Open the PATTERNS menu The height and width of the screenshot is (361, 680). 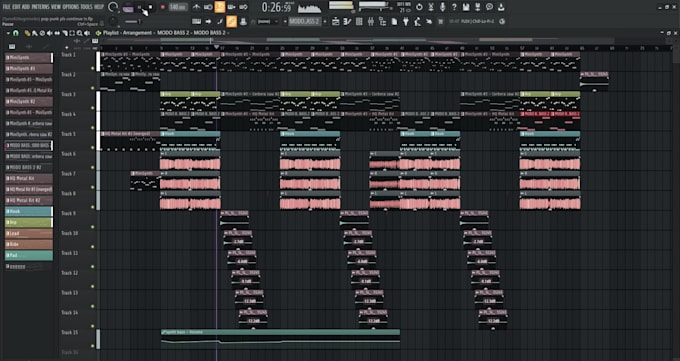point(40,7)
